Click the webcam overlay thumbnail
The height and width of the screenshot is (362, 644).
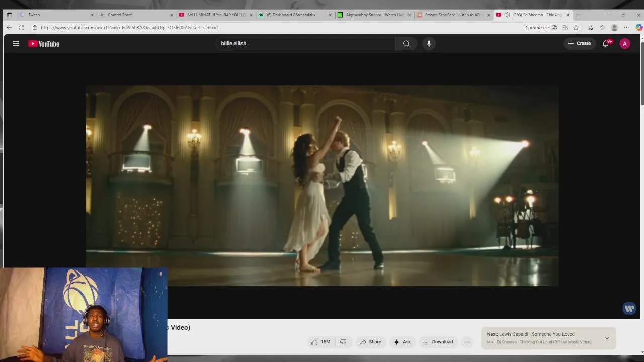(x=84, y=315)
